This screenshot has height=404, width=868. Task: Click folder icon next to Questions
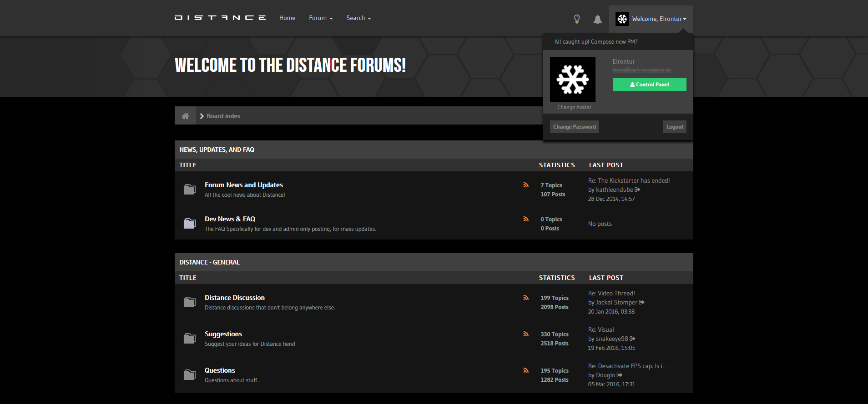190,374
